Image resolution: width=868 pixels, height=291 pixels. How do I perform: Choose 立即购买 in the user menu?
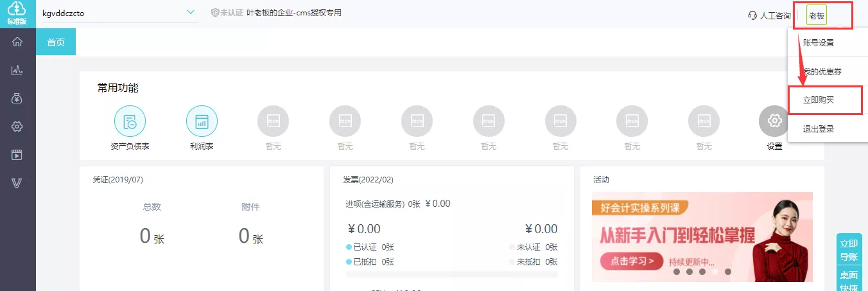(x=823, y=100)
